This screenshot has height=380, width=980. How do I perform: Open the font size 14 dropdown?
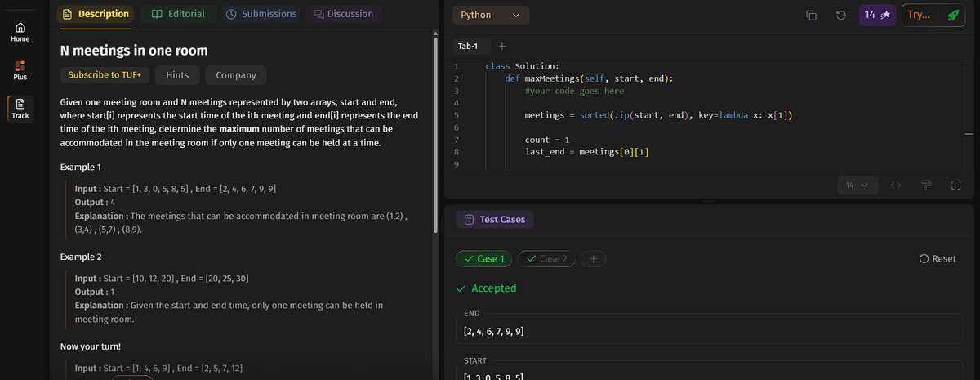[x=857, y=186]
